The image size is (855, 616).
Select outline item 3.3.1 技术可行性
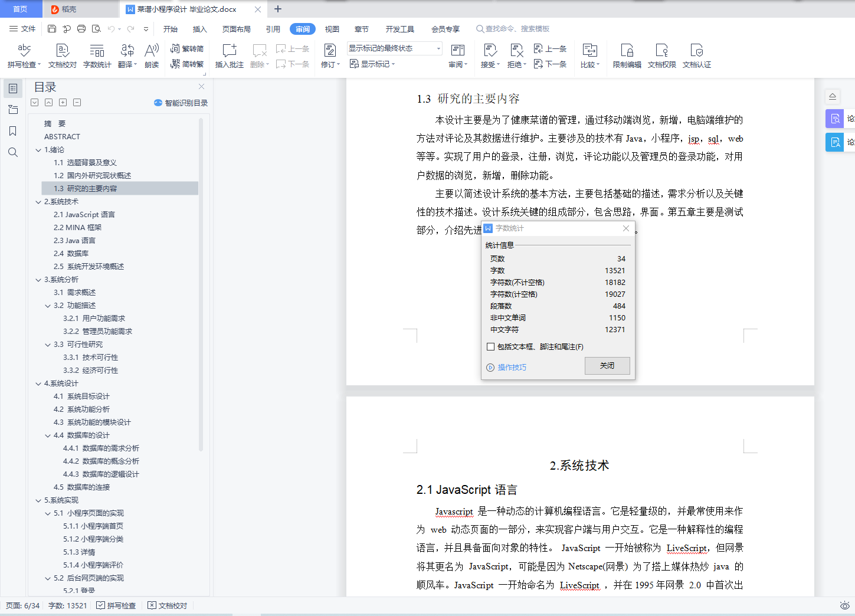[90, 358]
